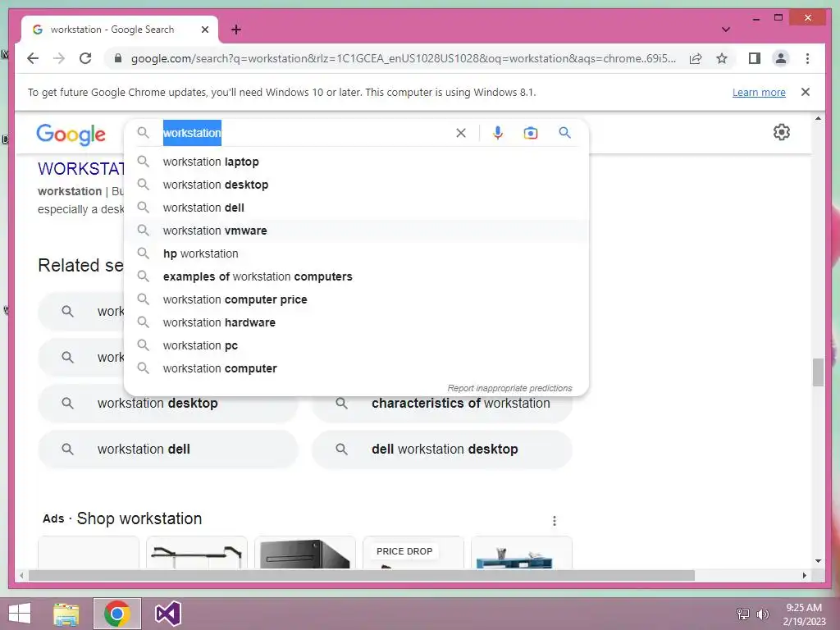Start voice search with the microphone
The image size is (840, 630).
tap(498, 133)
